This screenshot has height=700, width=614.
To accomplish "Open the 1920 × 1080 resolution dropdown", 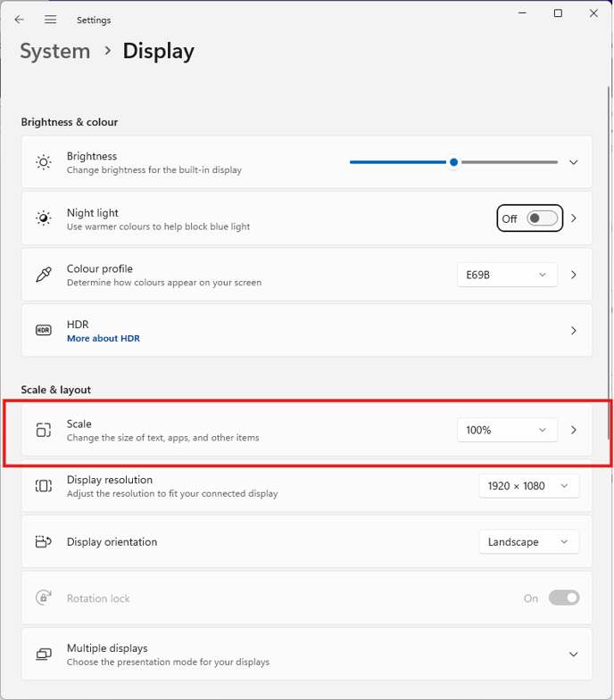I will (x=528, y=486).
